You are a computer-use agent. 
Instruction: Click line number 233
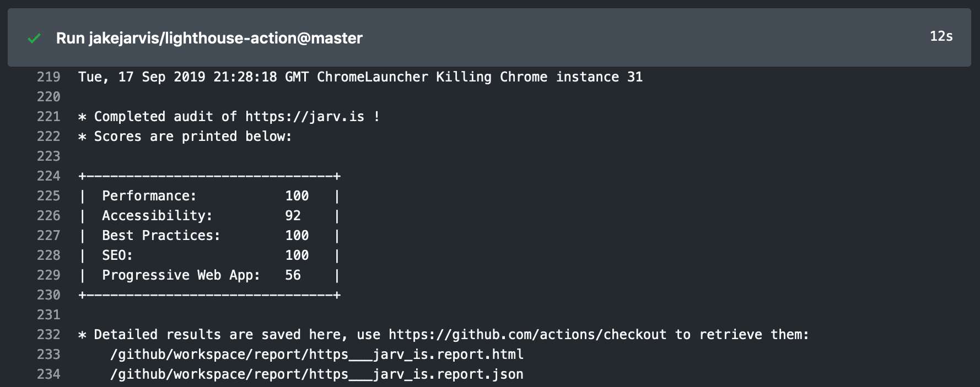(x=49, y=355)
